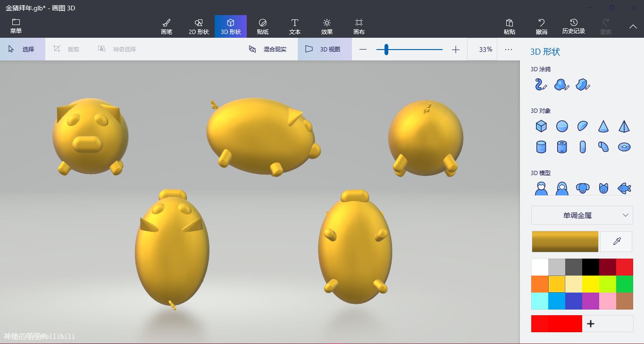Toggle 混合现实 mixed reality view
This screenshot has height=344, width=644.
point(268,49)
